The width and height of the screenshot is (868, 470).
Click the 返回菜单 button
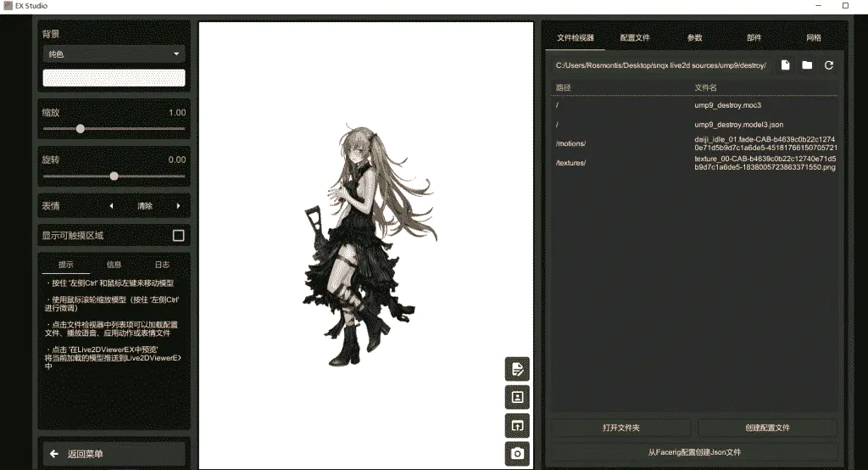click(114, 454)
